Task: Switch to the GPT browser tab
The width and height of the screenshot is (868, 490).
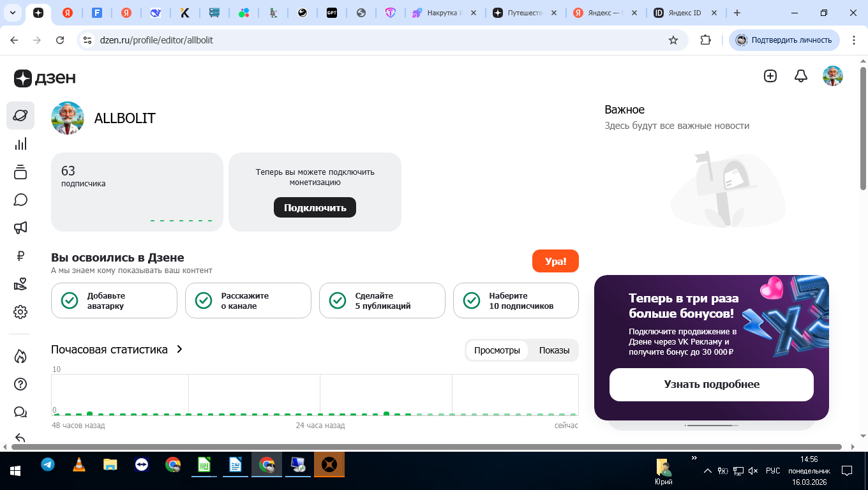Action: click(331, 13)
